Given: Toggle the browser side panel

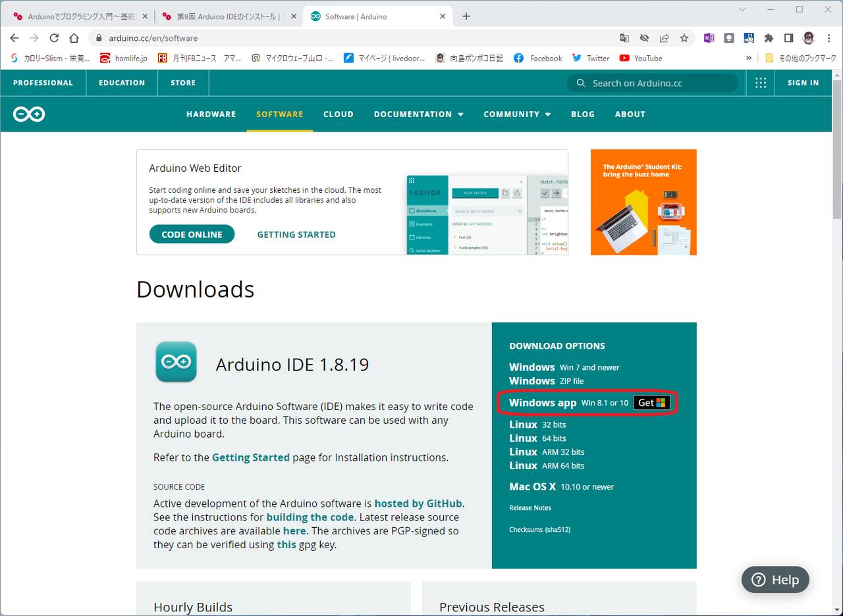Looking at the screenshot, I should [789, 38].
